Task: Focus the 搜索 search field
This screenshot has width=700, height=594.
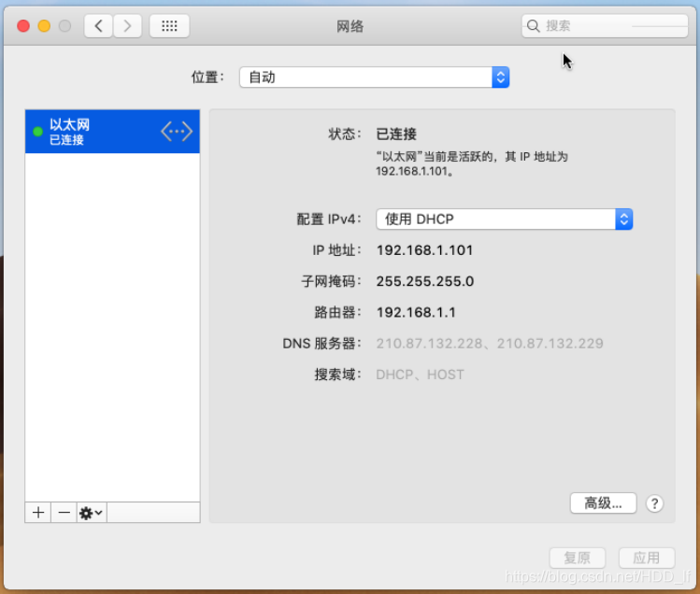Action: point(605,26)
